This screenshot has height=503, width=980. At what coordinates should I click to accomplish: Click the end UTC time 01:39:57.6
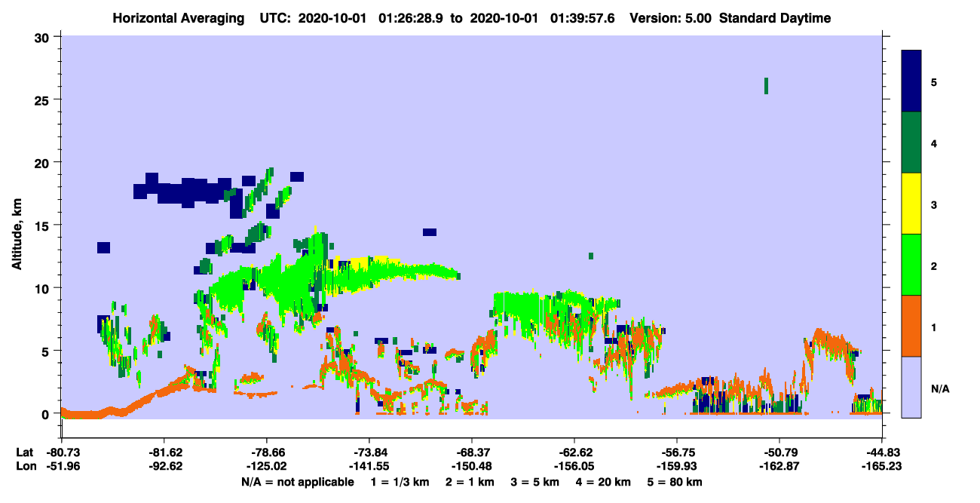point(583,18)
